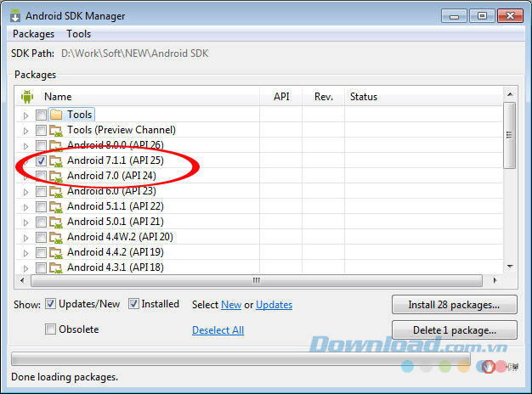The image size is (532, 394).
Task: Expand the Android 8.0.0 (API 26) node
Action: (25, 146)
